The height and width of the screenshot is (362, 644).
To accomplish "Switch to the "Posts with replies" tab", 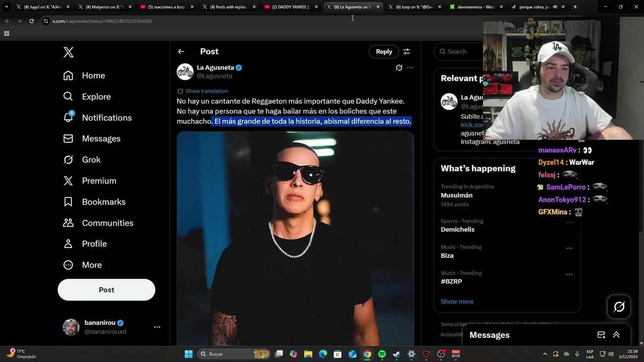I will pos(228,7).
